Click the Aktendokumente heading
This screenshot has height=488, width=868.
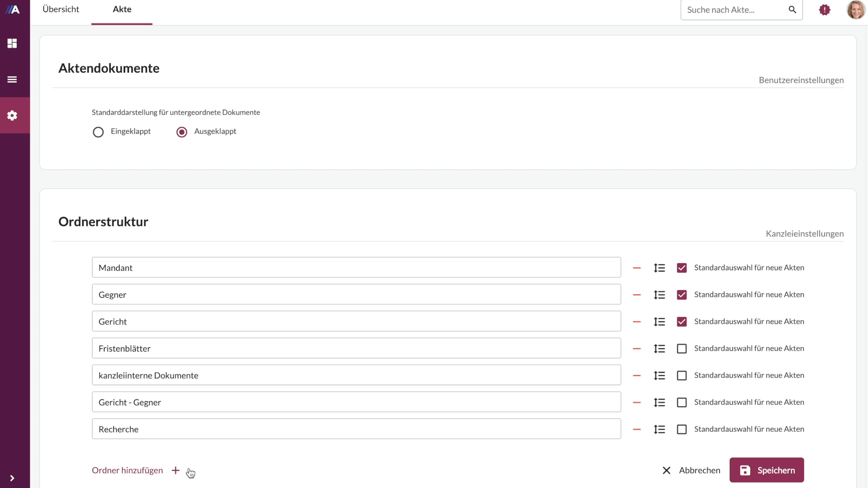pyautogui.click(x=109, y=68)
